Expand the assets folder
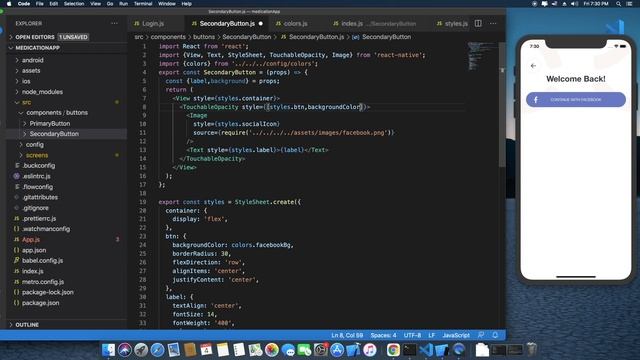Screen dimensions: 640x360 (x=31, y=71)
